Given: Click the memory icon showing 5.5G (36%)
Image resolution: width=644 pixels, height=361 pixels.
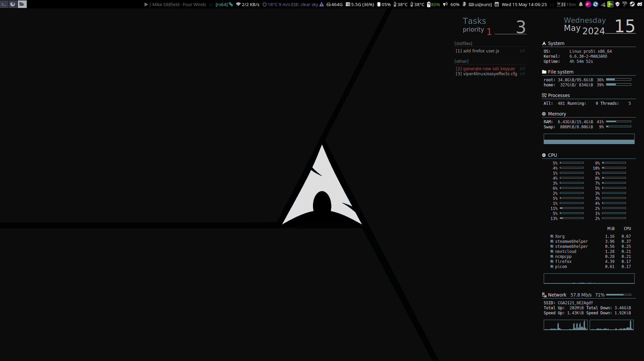Looking at the screenshot, I should pos(348,4).
